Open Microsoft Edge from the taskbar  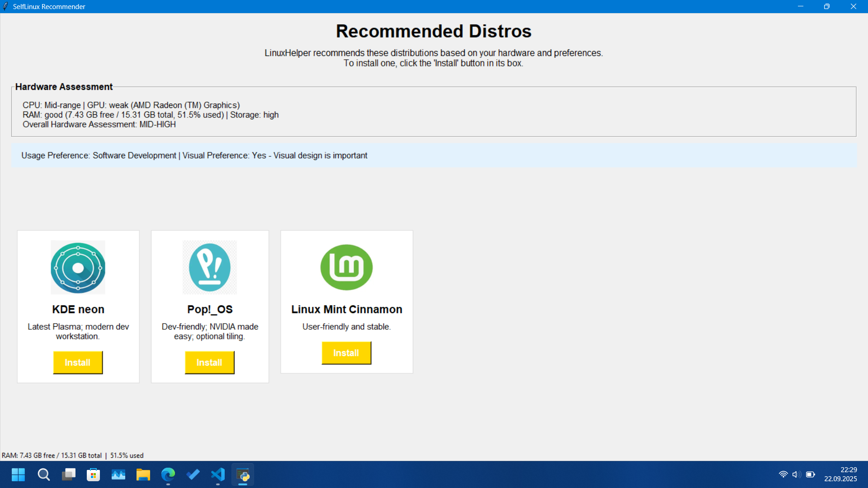[168, 474]
